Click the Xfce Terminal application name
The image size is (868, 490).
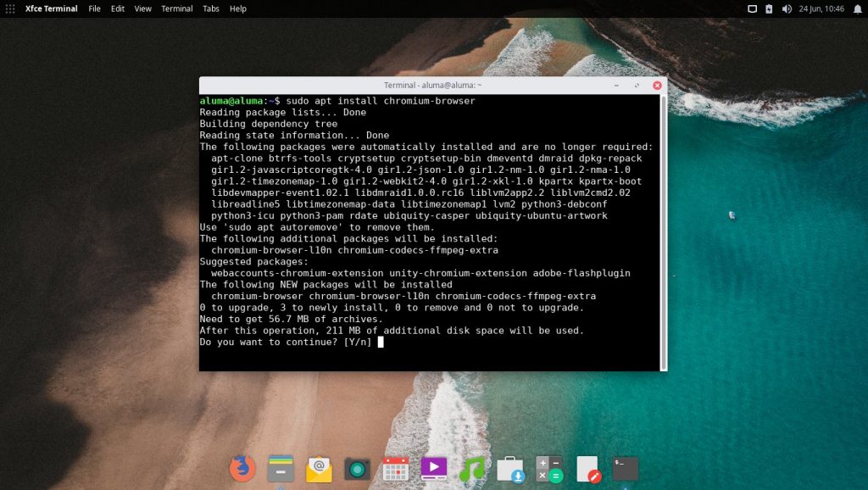point(52,8)
